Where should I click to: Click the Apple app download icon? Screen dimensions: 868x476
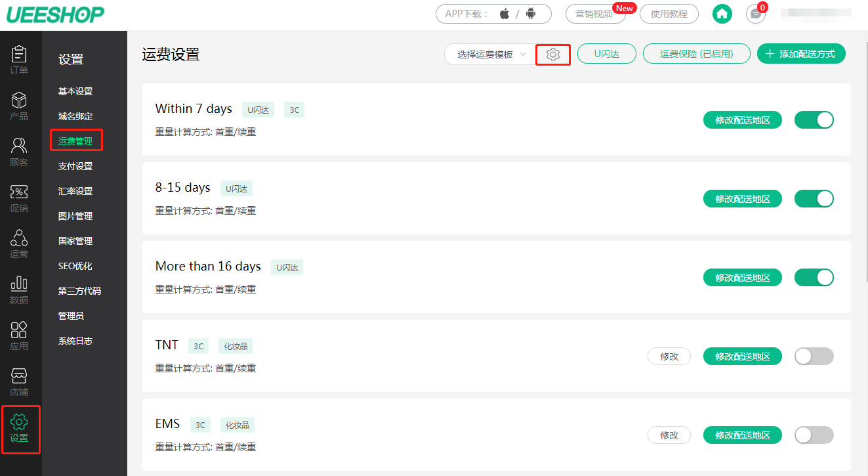point(505,14)
